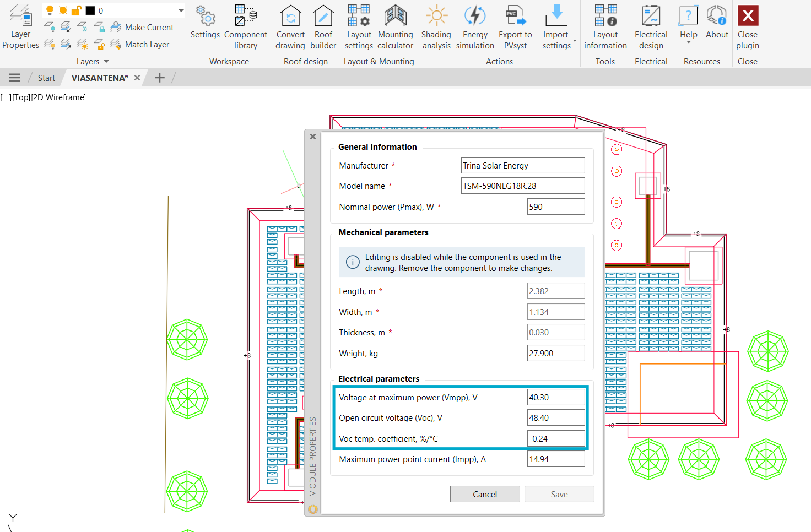Select the VIASANTENA* drawing tab
The image size is (811, 532).
click(x=100, y=78)
